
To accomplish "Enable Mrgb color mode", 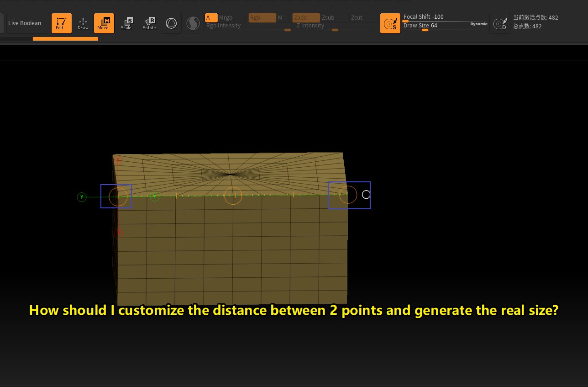I will [x=226, y=18].
